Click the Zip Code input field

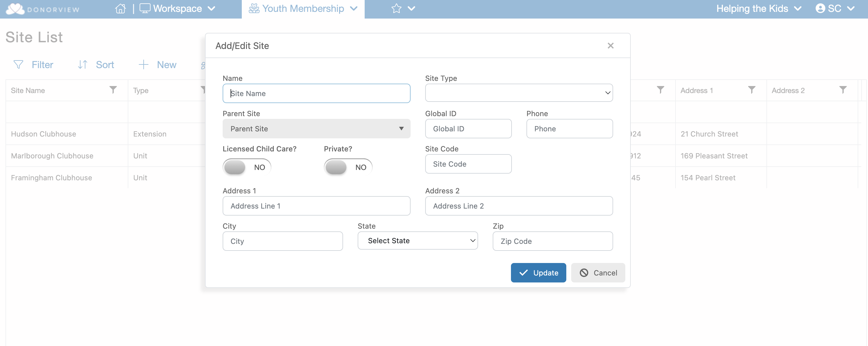tap(552, 241)
